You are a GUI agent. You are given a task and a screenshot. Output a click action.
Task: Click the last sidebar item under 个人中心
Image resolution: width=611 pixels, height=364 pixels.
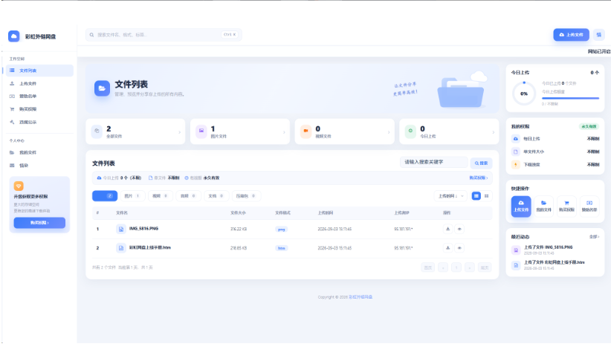point(39,166)
